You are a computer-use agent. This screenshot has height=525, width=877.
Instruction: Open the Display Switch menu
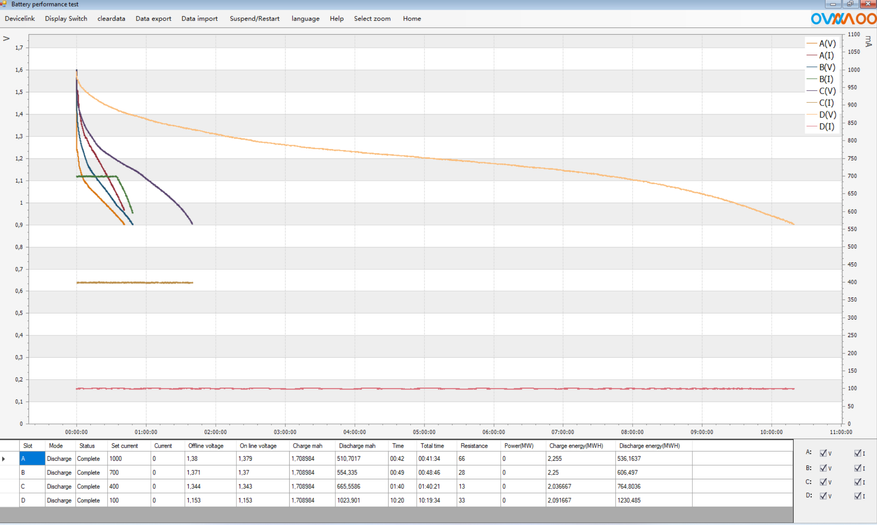[66, 18]
